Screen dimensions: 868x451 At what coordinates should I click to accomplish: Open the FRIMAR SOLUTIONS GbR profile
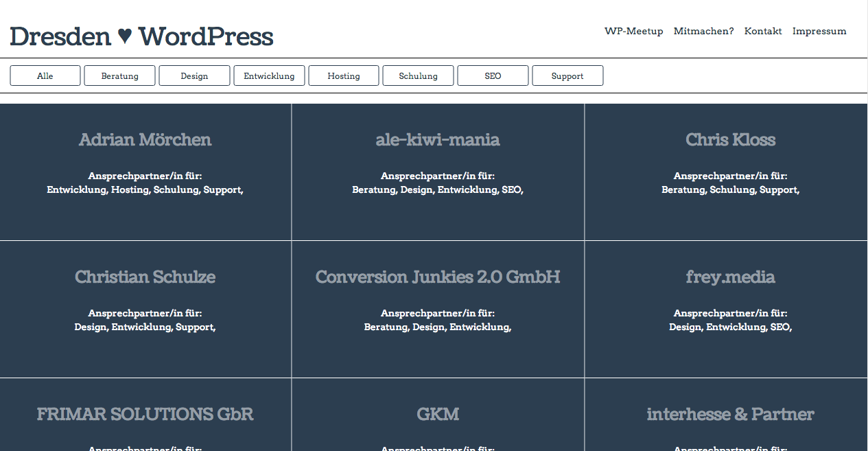pyautogui.click(x=145, y=414)
